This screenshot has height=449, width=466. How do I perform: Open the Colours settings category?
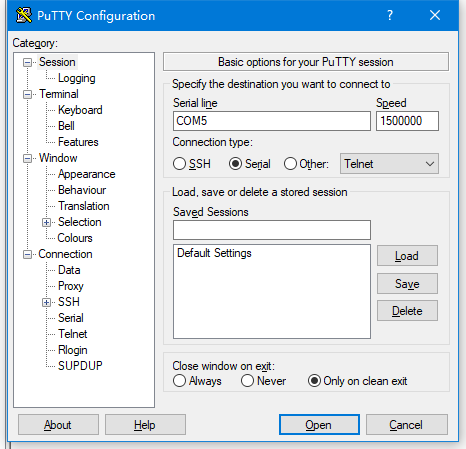tap(75, 238)
